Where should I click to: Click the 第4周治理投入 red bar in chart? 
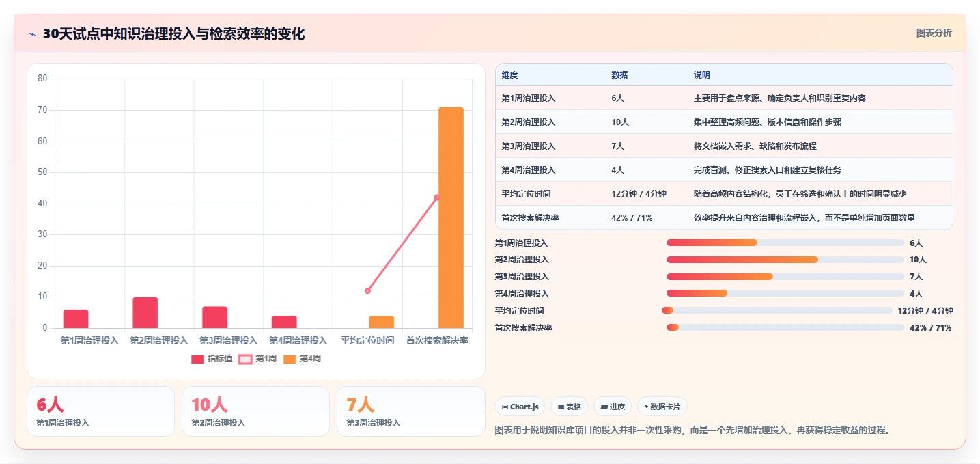pos(284,322)
